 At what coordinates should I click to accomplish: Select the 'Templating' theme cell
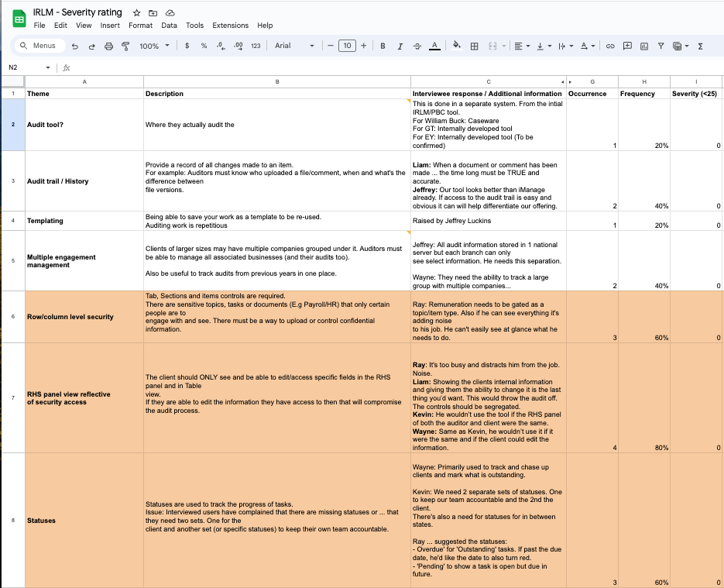(x=84, y=221)
